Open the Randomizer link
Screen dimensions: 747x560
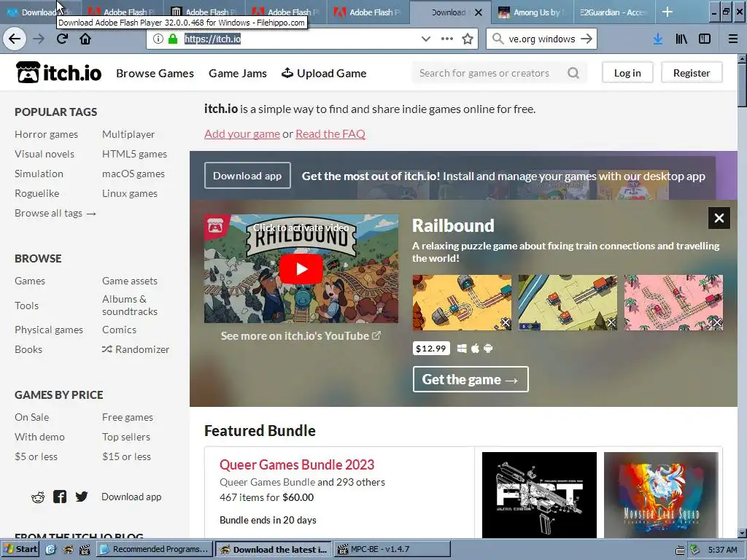pos(136,349)
